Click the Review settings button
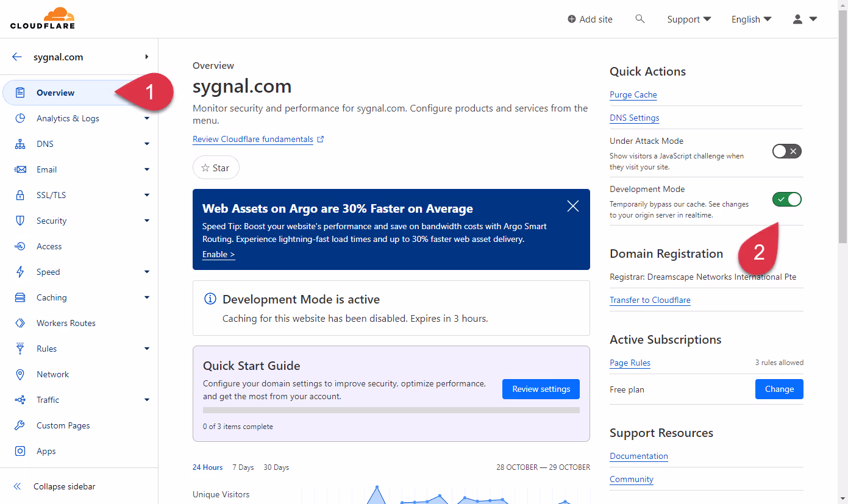Viewport: 848px width, 504px height. click(541, 389)
